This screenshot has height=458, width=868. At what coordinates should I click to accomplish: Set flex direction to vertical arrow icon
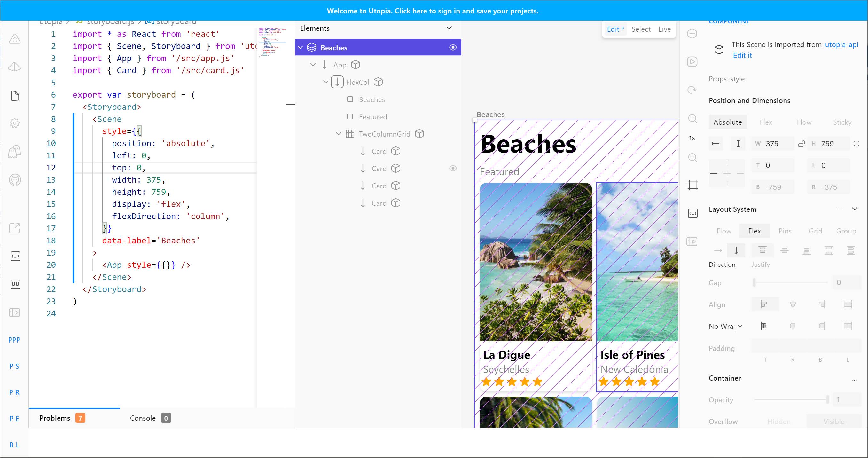point(736,250)
